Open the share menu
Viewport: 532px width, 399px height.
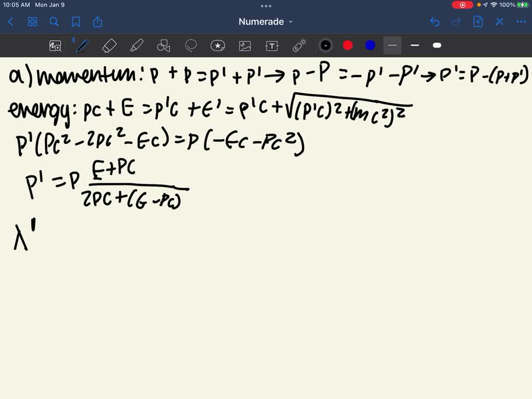[98, 22]
